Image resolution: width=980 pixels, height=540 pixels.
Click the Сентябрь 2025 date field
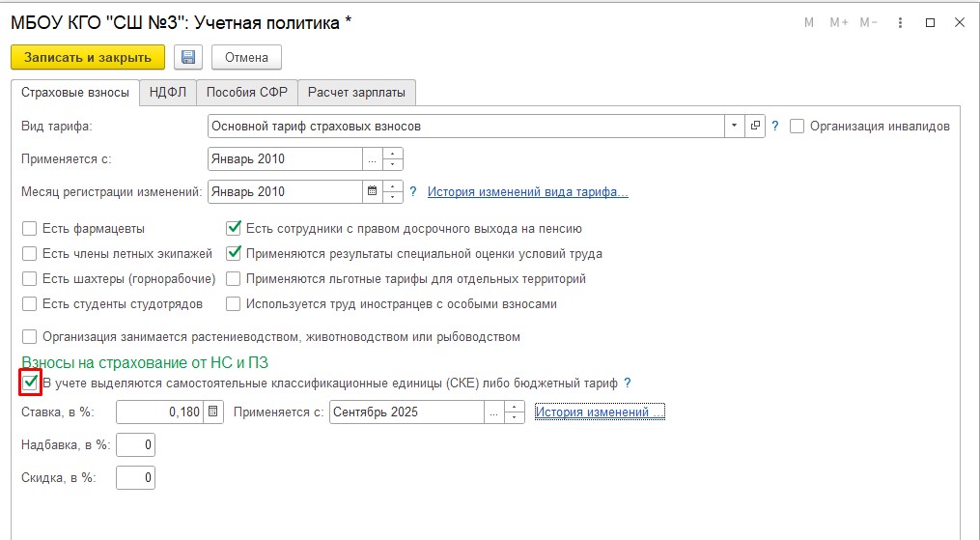tap(406, 412)
